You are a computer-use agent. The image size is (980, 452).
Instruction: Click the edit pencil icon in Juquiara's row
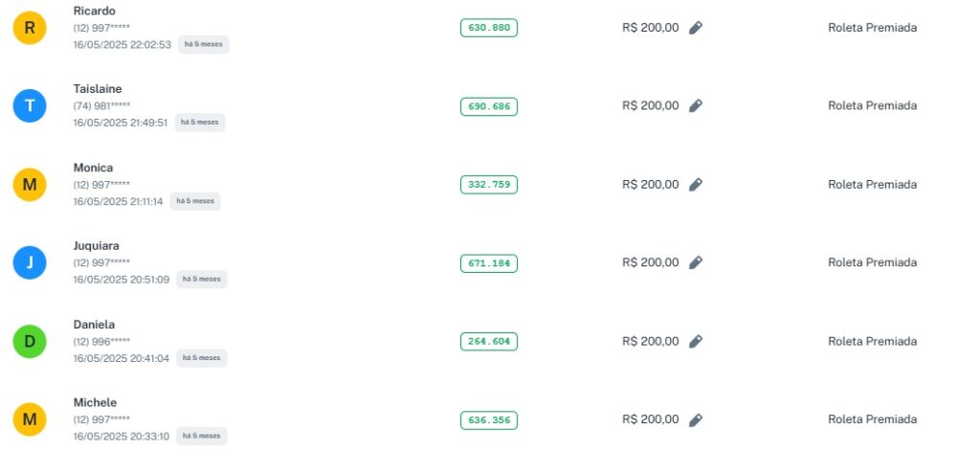click(x=696, y=262)
